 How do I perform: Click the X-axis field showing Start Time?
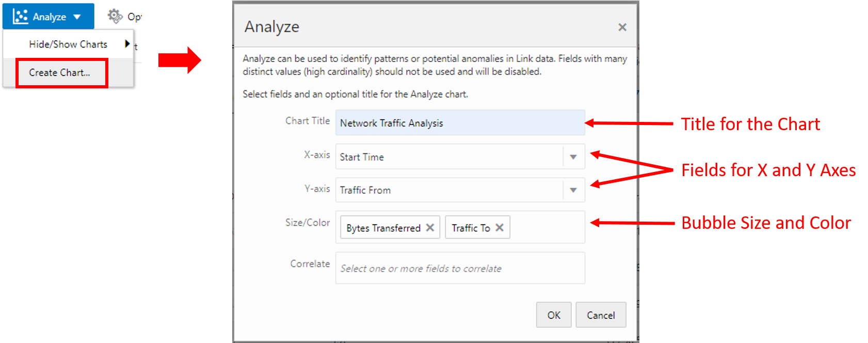point(449,157)
